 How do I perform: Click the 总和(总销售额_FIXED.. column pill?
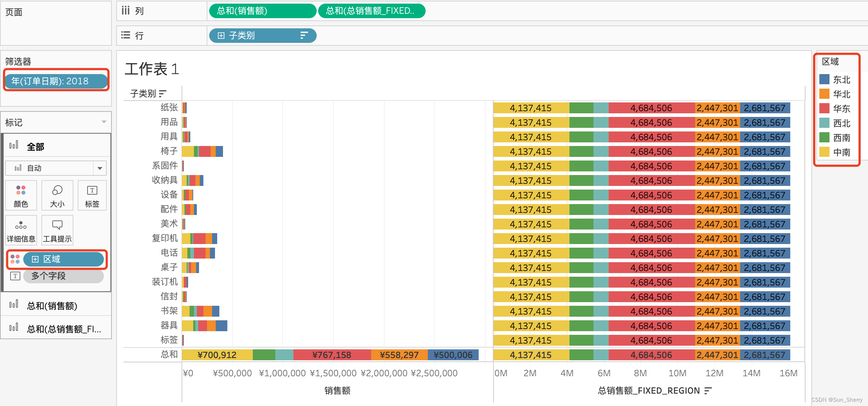[x=371, y=11]
